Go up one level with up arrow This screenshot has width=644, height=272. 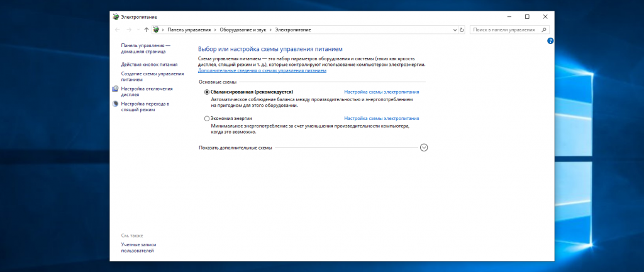[146, 30]
